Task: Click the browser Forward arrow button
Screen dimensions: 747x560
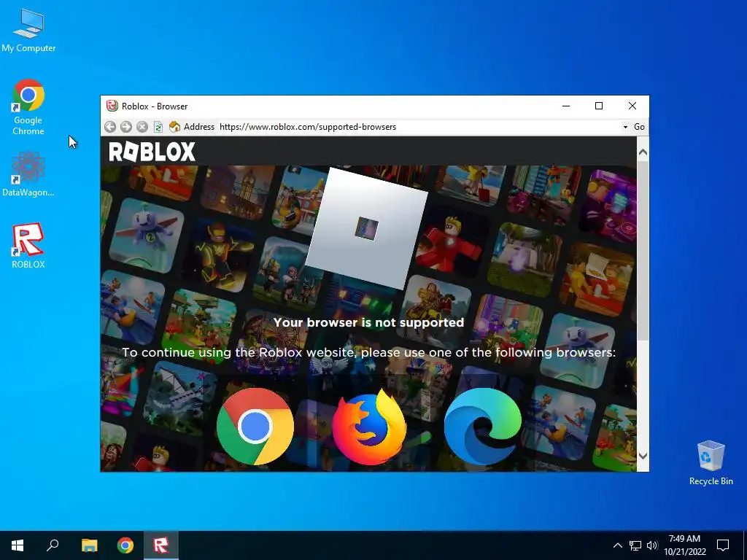Action: pyautogui.click(x=126, y=127)
